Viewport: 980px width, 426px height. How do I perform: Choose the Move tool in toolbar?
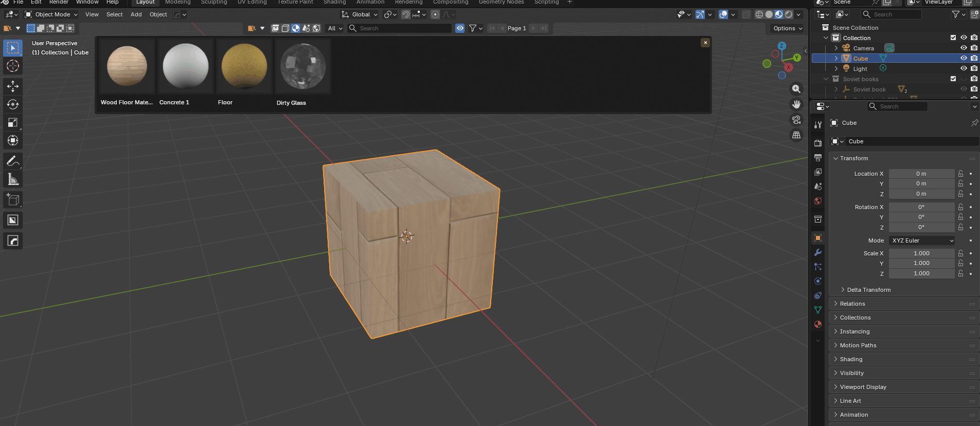pyautogui.click(x=13, y=86)
